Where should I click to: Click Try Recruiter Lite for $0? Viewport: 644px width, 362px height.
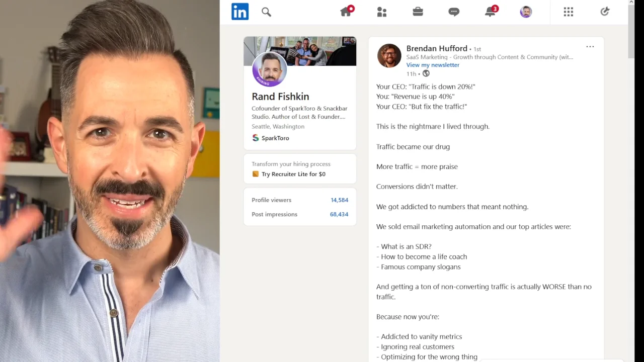pyautogui.click(x=293, y=174)
